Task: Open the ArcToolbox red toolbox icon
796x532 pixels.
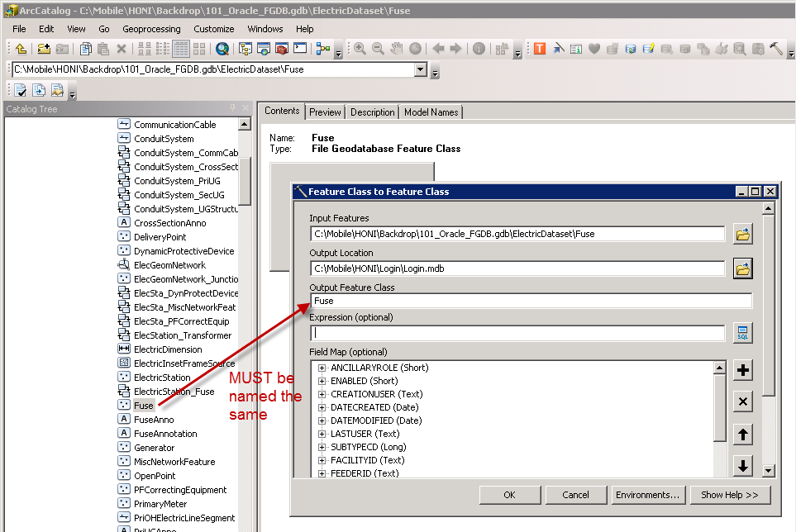Action: tap(281, 49)
